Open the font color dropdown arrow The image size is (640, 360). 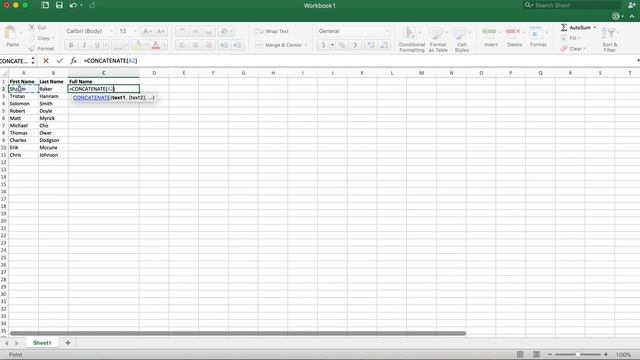(x=164, y=45)
